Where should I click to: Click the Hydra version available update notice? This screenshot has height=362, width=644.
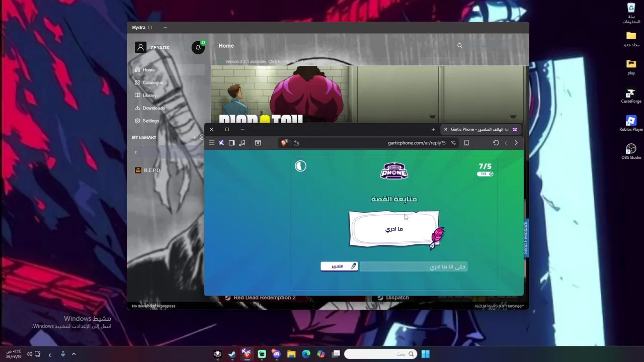tap(264, 61)
